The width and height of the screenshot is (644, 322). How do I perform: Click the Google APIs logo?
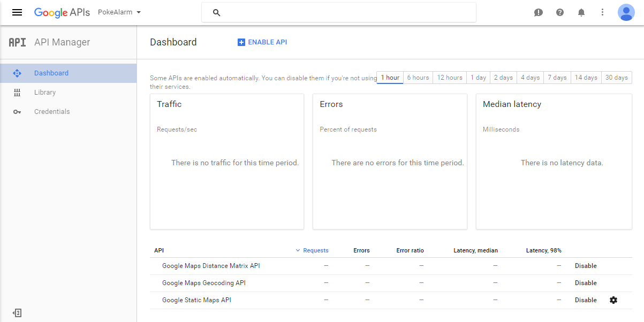[x=62, y=12]
